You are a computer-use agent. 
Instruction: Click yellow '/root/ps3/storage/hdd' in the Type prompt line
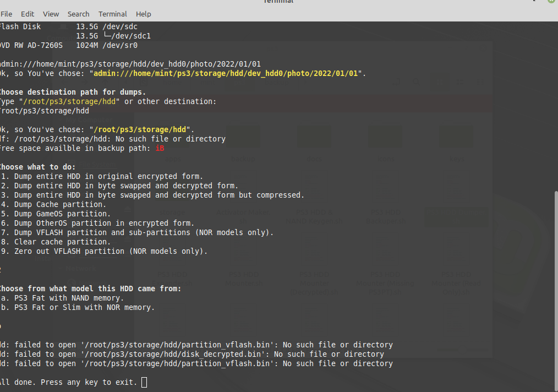coord(69,101)
